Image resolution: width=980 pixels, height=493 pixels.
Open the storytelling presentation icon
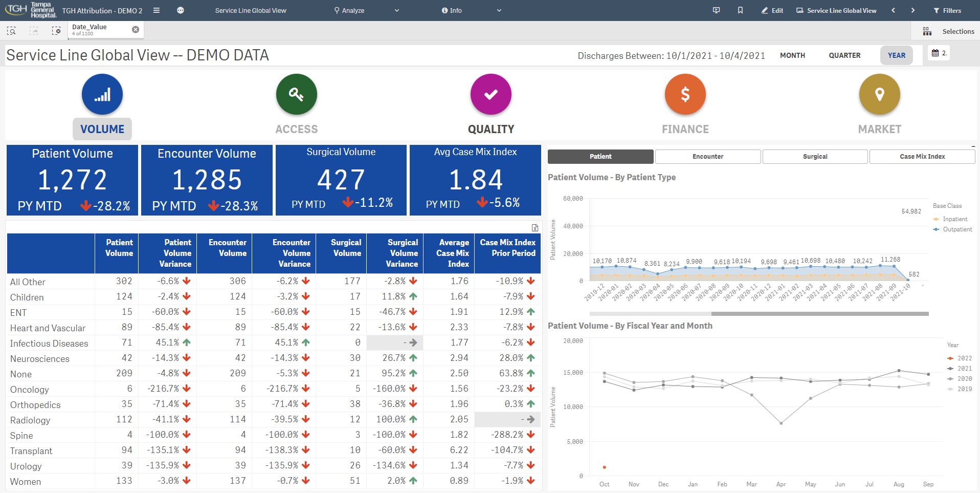click(717, 10)
